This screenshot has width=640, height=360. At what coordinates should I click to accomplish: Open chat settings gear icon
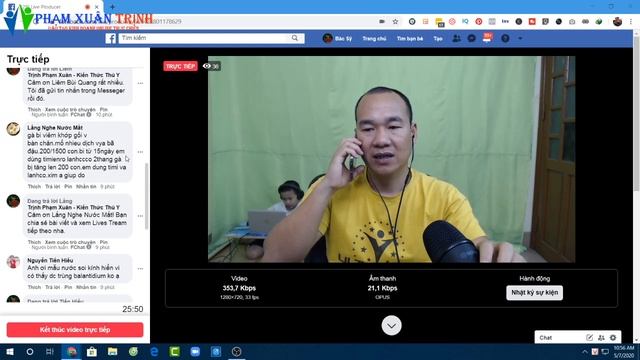(x=613, y=338)
